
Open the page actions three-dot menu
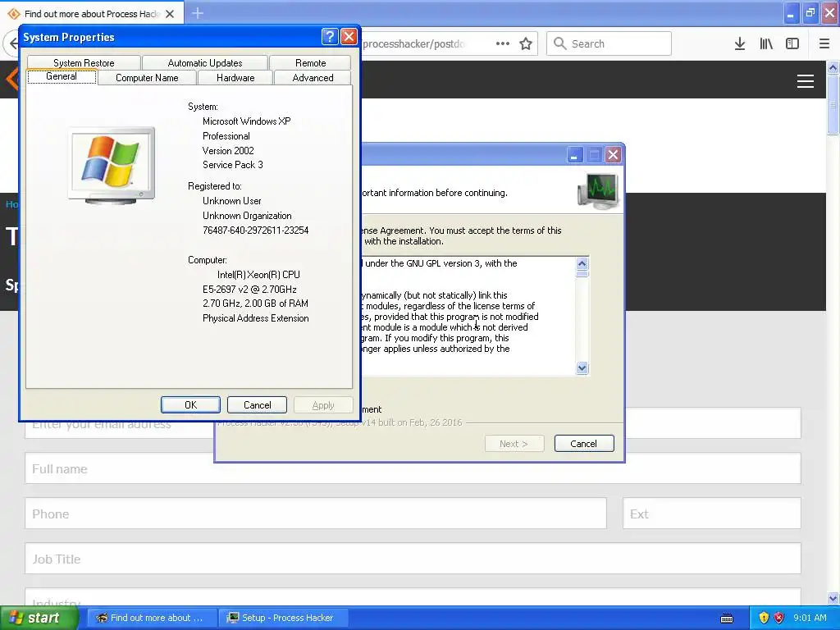(503, 44)
